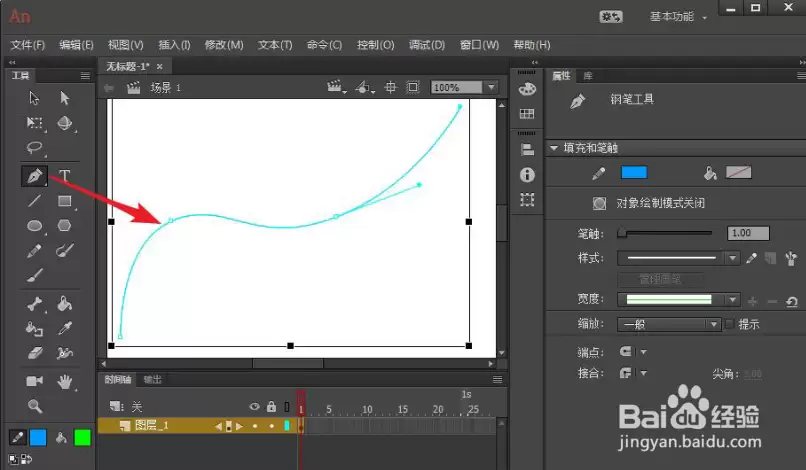Select the Bone tool

34,304
